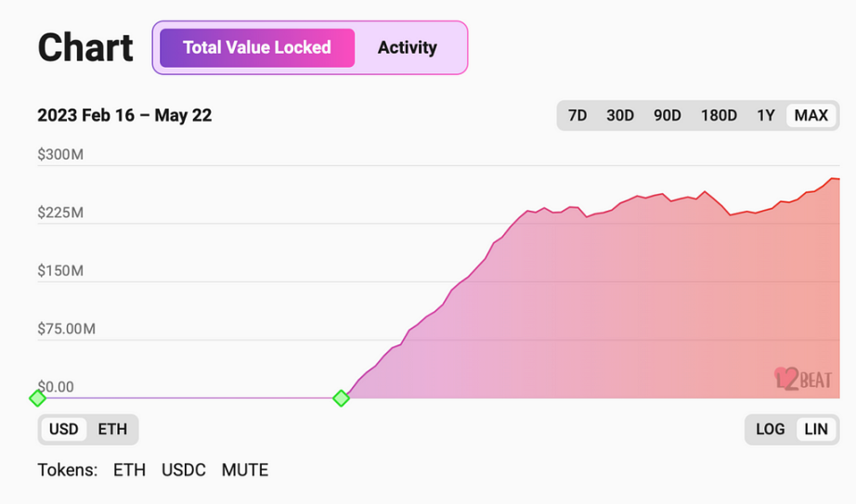Image resolution: width=856 pixels, height=504 pixels.
Task: Click the green diamond milestone before TVL rise
Action: pos(342,398)
